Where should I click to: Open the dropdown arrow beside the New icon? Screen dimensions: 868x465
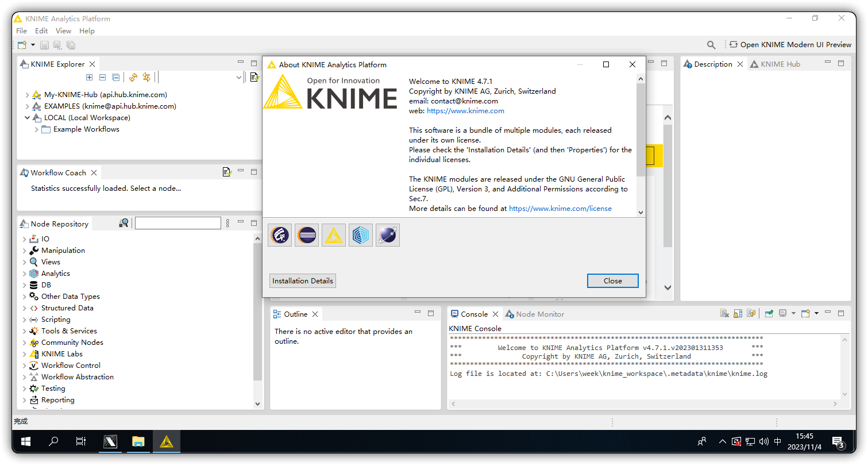(x=33, y=45)
